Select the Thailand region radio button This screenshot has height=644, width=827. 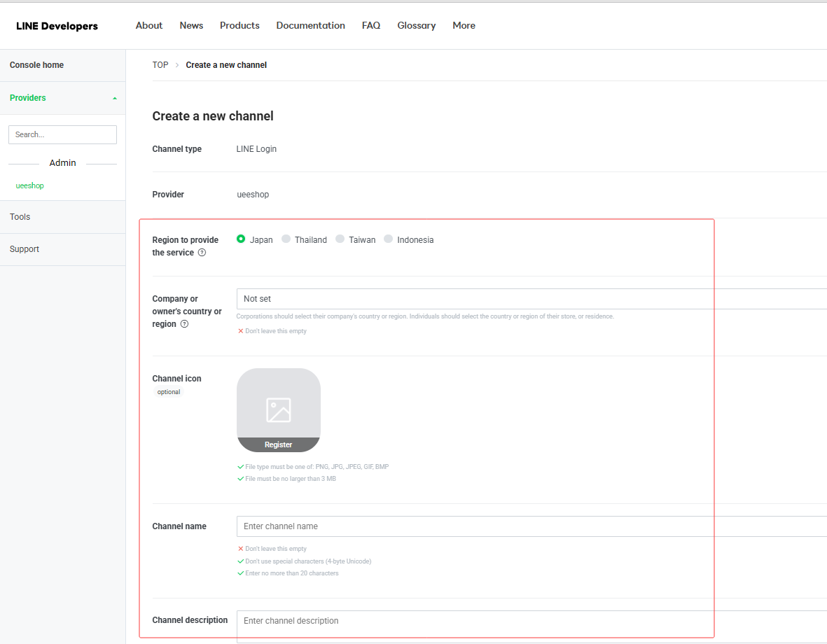point(286,239)
